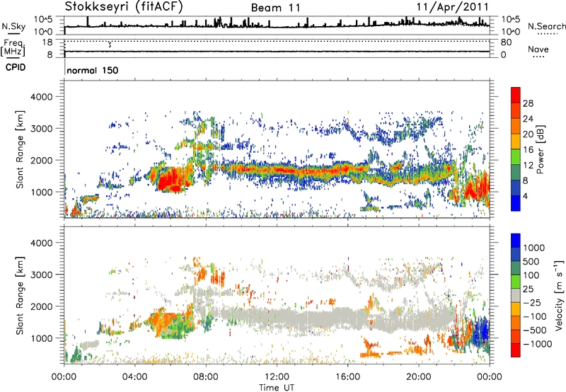
Task: Click the frequency axis value '18'
Action: pyautogui.click(x=47, y=42)
